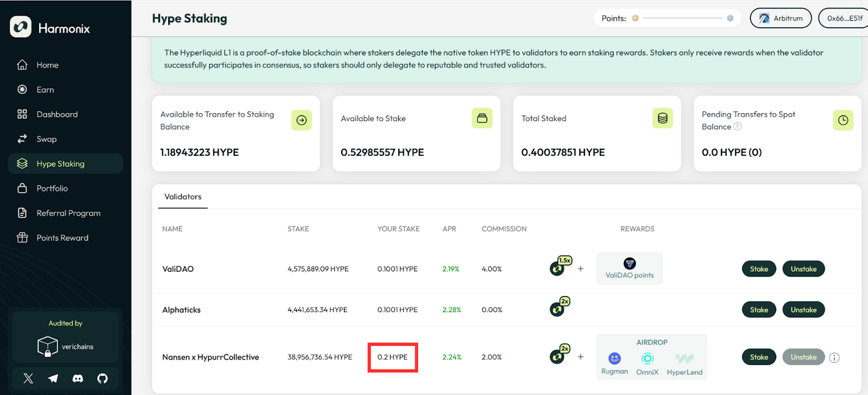Open the wallet address 0x66...E51f menu

tap(844, 18)
